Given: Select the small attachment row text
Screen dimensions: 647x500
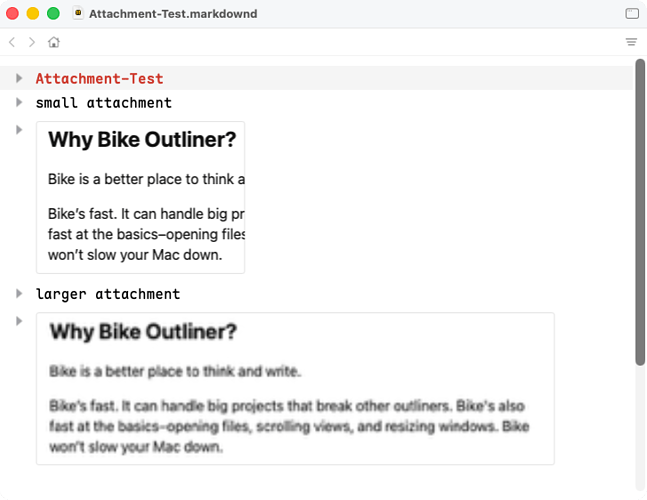Looking at the screenshot, I should [x=104, y=102].
